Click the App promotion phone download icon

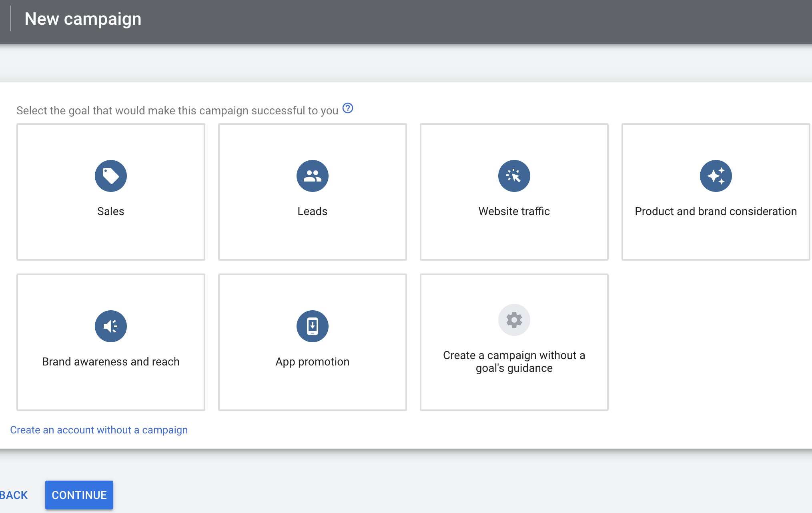pos(313,326)
